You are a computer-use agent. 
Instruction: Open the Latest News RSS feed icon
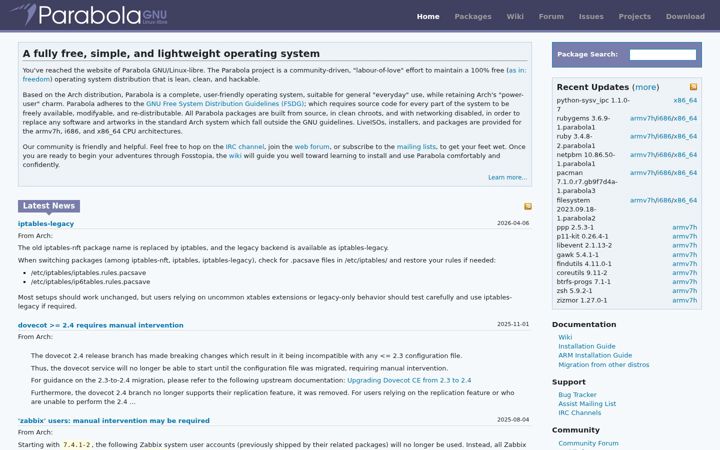[528, 207]
